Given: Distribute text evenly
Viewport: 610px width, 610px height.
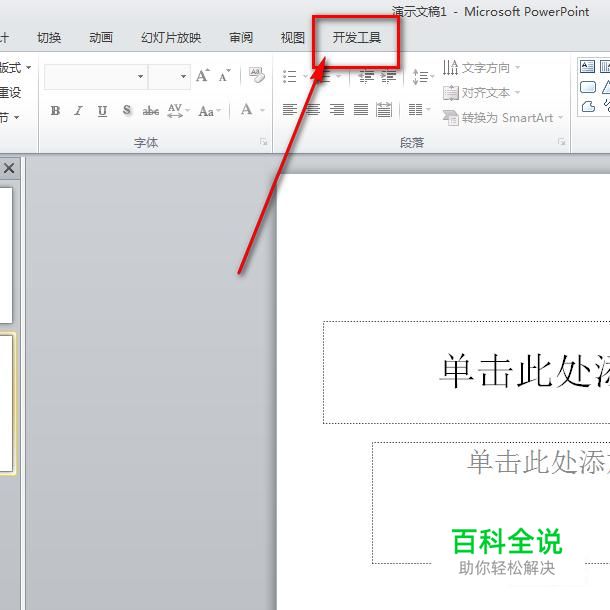Looking at the screenshot, I should [384, 110].
